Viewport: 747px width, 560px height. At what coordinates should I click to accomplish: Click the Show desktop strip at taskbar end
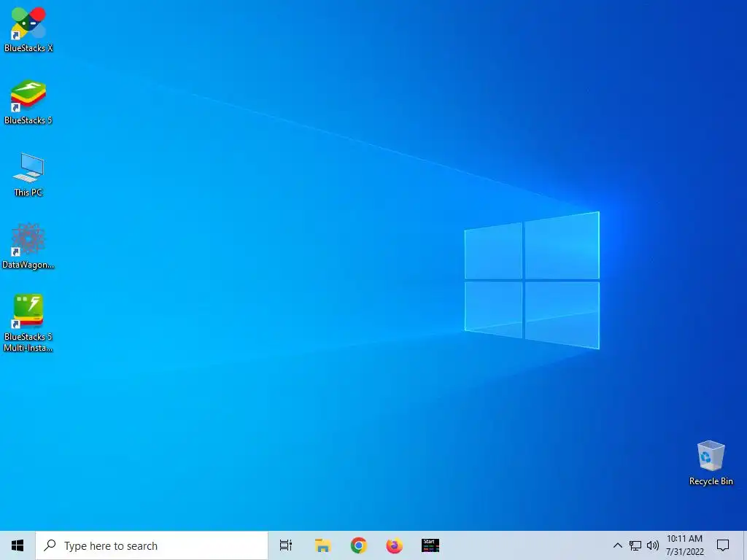click(x=745, y=545)
